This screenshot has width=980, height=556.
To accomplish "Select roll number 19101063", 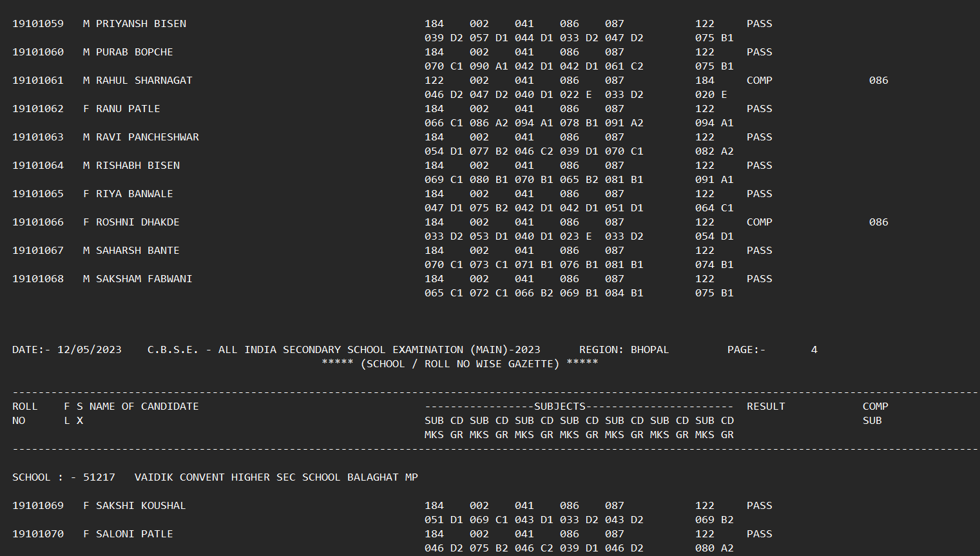I will 38,137.
